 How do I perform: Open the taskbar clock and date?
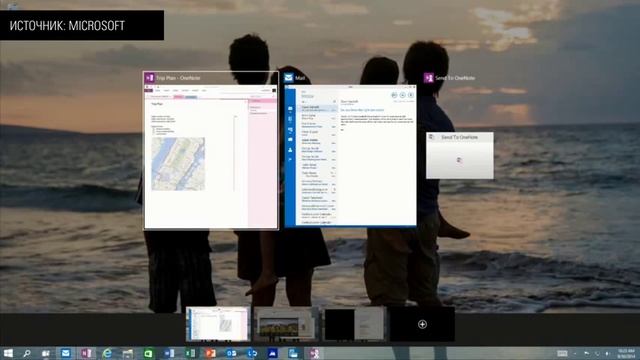click(x=626, y=353)
